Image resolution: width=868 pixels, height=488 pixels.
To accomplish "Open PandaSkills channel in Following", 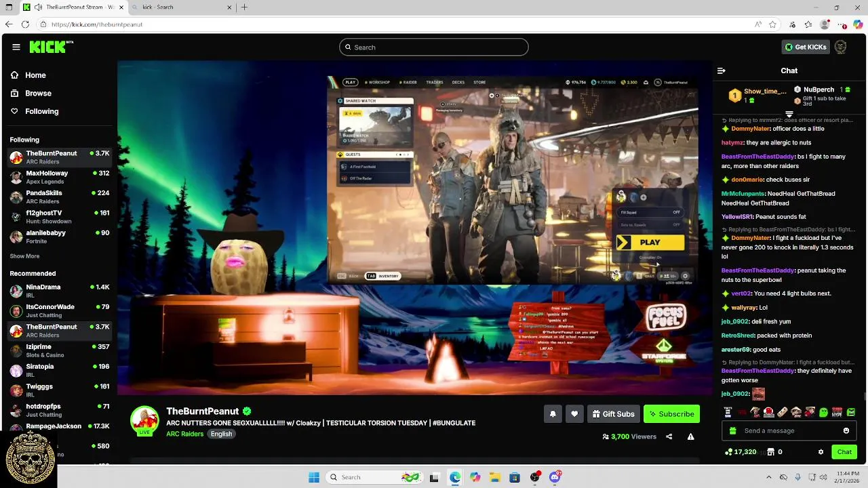I will pyautogui.click(x=60, y=197).
